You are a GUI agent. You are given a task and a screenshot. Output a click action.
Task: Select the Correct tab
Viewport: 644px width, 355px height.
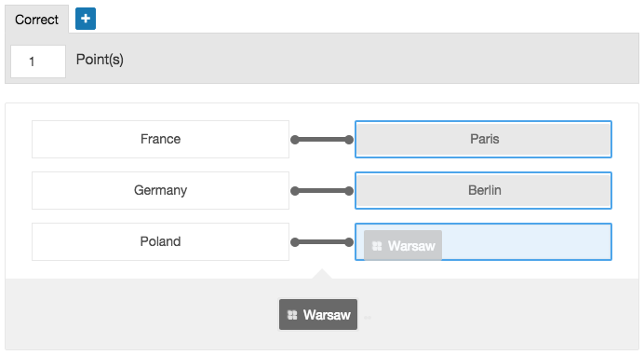36,20
